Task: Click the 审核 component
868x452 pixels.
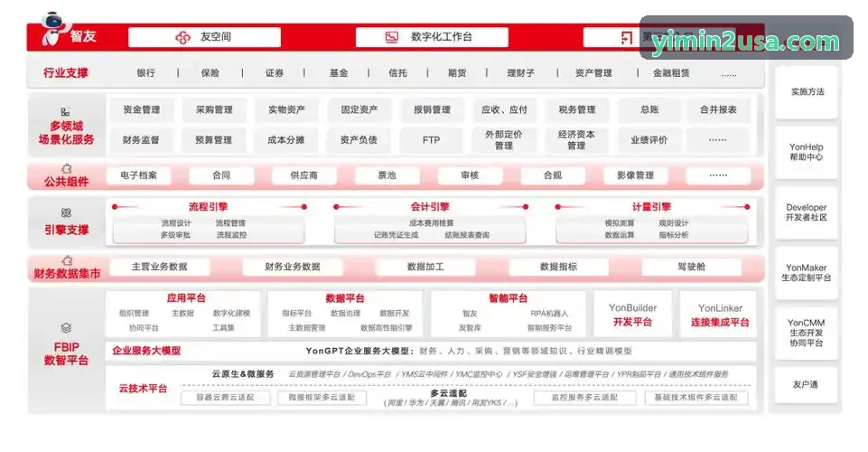Action: [x=470, y=175]
